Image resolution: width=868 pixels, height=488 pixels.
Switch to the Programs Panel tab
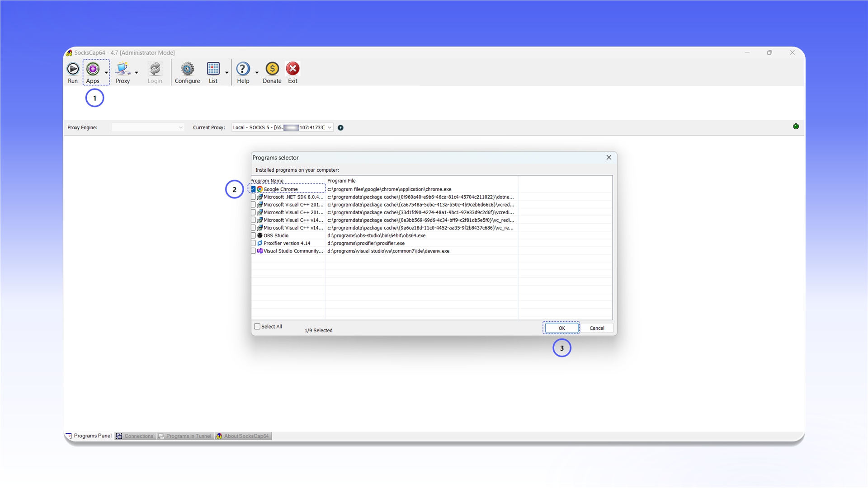coord(89,436)
